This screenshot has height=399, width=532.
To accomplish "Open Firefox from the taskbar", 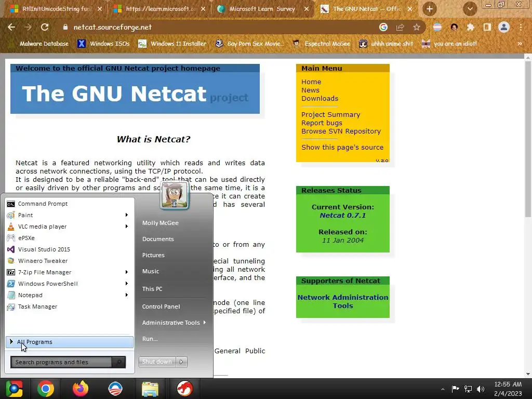I will point(81,389).
